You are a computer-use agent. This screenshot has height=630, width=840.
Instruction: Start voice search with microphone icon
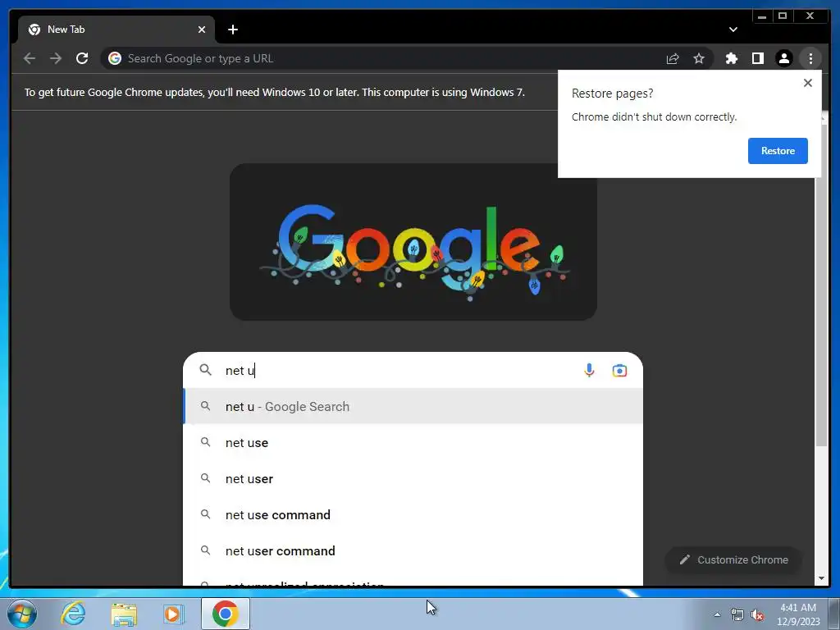point(589,370)
